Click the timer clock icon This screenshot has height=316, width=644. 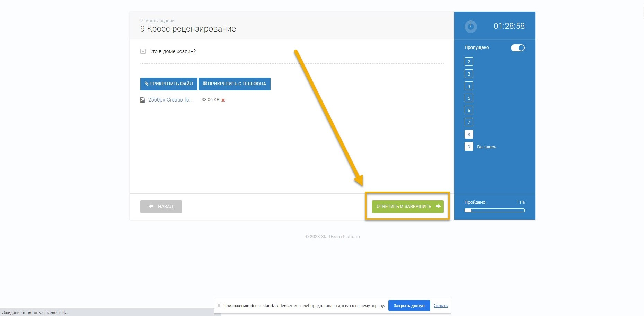point(470,26)
